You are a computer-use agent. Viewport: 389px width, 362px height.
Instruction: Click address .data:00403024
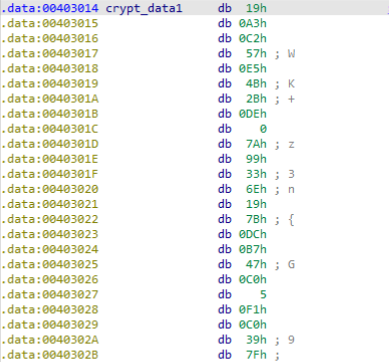pos(50,249)
